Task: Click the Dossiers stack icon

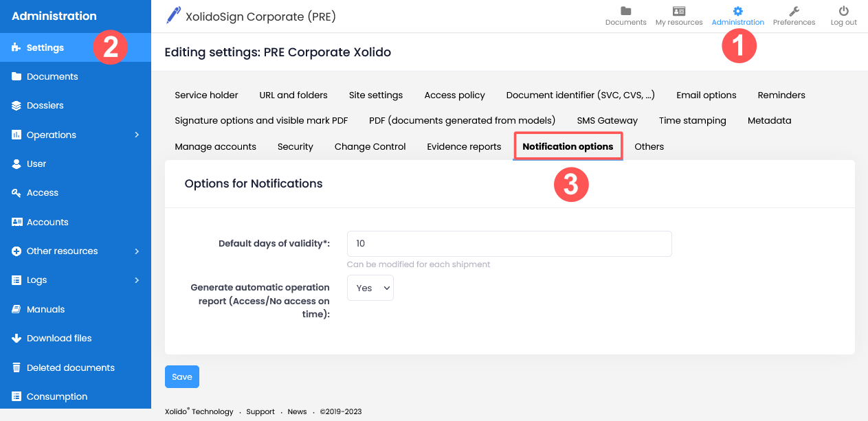Action: (16, 106)
